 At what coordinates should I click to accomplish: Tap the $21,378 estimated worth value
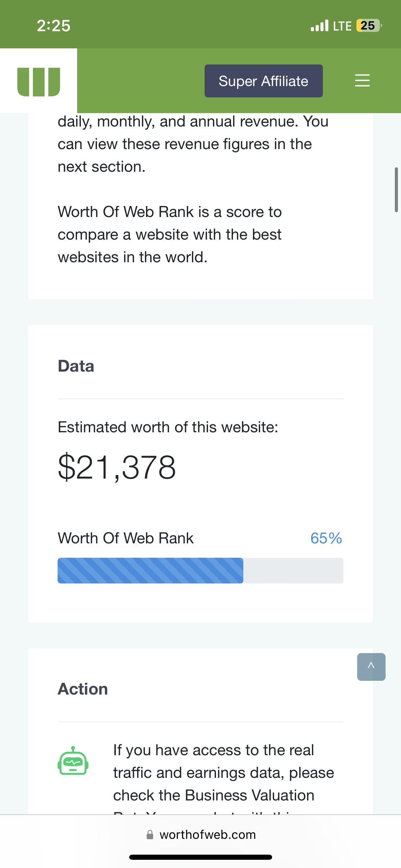117,467
